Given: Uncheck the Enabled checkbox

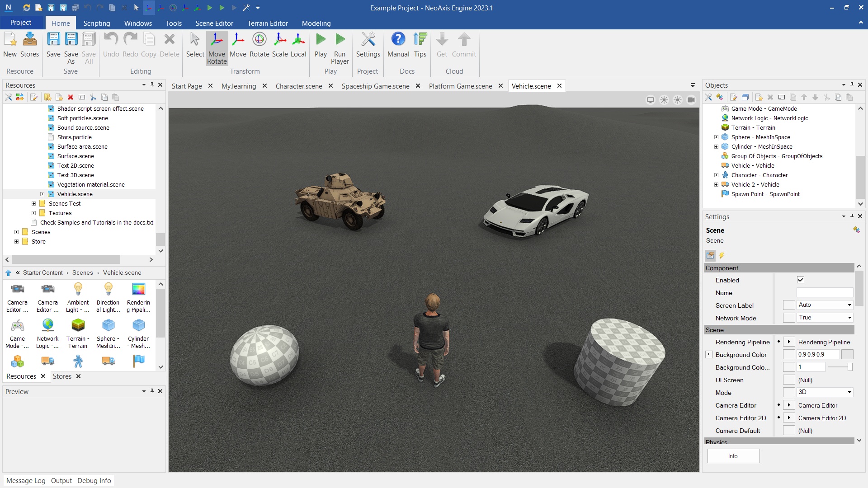Looking at the screenshot, I should [x=801, y=280].
